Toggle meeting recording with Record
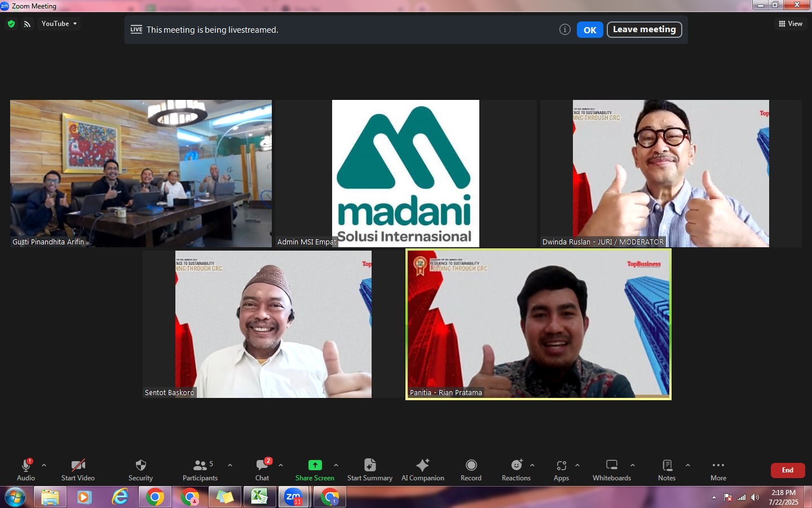Image resolution: width=812 pixels, height=508 pixels. pyautogui.click(x=471, y=470)
